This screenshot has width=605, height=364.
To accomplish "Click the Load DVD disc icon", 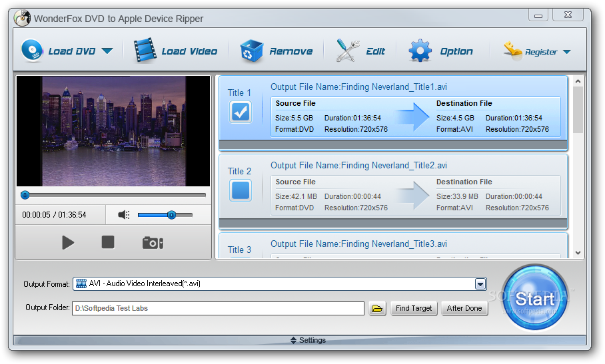I will tap(32, 51).
